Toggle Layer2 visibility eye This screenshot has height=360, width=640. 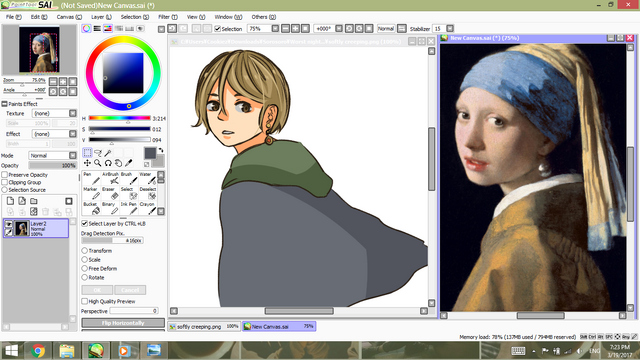pyautogui.click(x=8, y=224)
